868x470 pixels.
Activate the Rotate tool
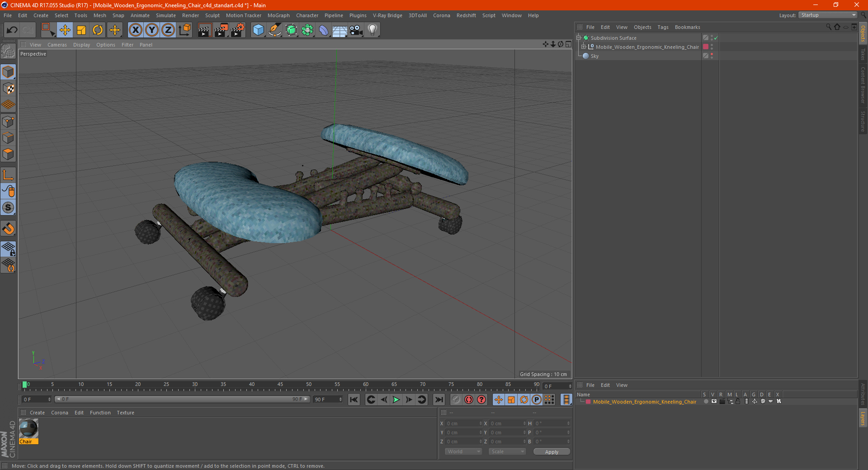[x=98, y=30]
